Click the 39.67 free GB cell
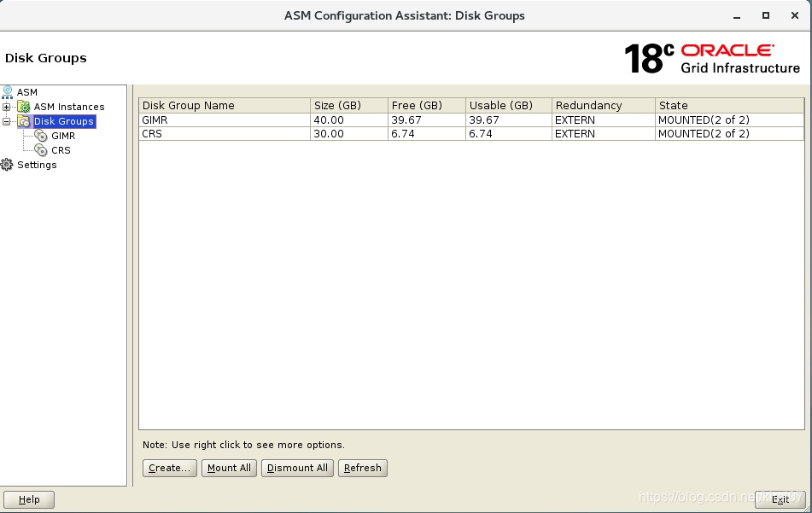 click(x=427, y=120)
